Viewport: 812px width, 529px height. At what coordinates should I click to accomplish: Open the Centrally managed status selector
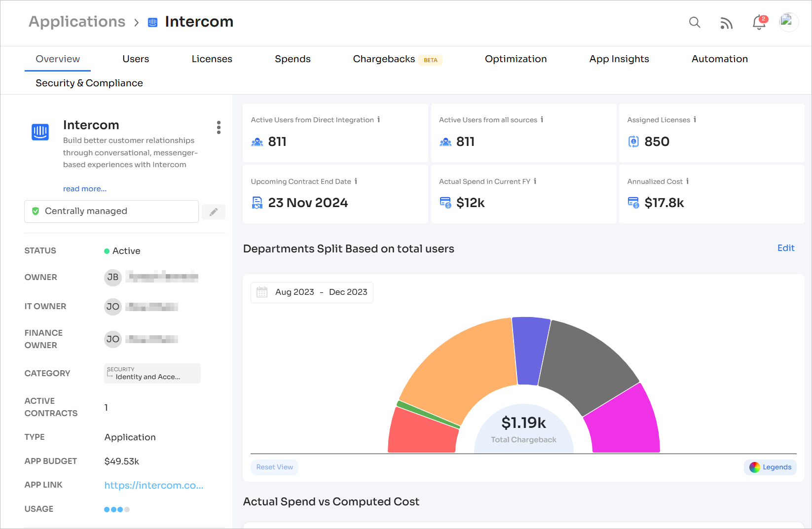[111, 212]
